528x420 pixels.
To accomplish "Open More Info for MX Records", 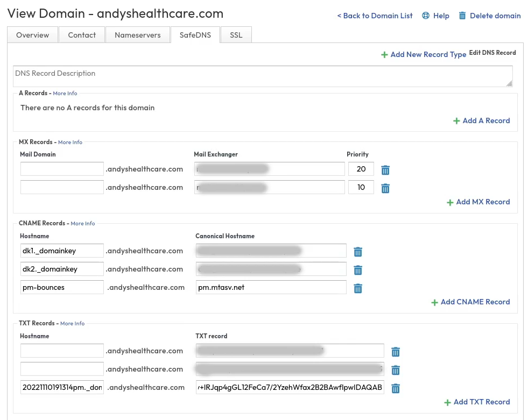I will pyautogui.click(x=70, y=143).
